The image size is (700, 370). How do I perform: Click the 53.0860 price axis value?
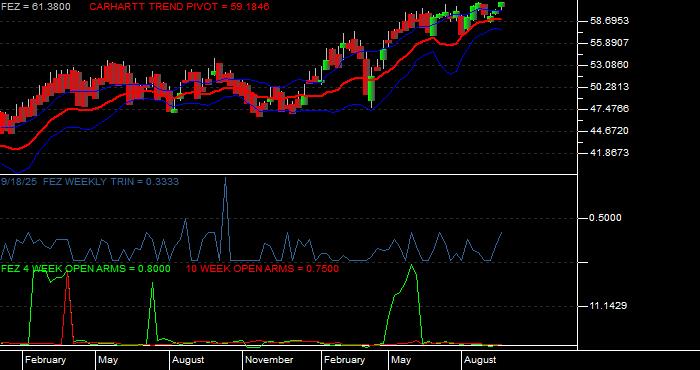coord(609,65)
